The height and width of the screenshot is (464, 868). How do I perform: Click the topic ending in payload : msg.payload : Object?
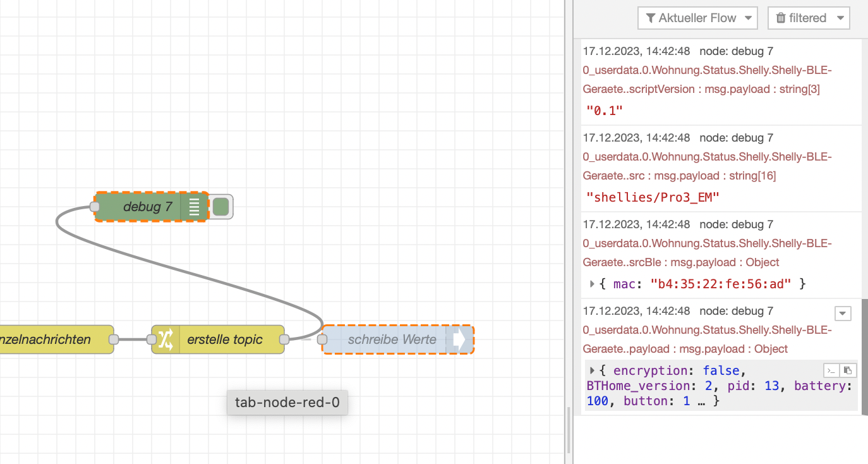[x=708, y=339]
